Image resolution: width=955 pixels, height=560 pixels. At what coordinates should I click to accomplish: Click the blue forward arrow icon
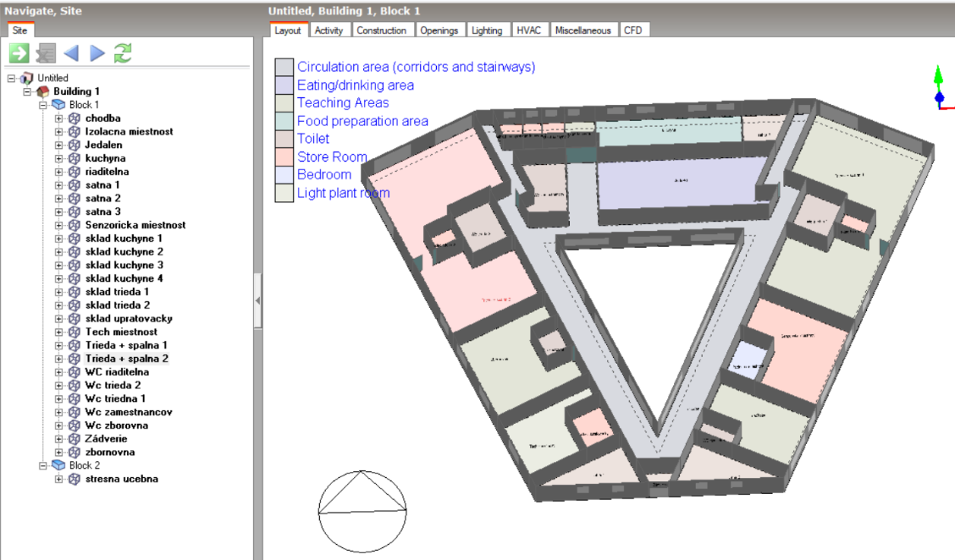pos(97,53)
